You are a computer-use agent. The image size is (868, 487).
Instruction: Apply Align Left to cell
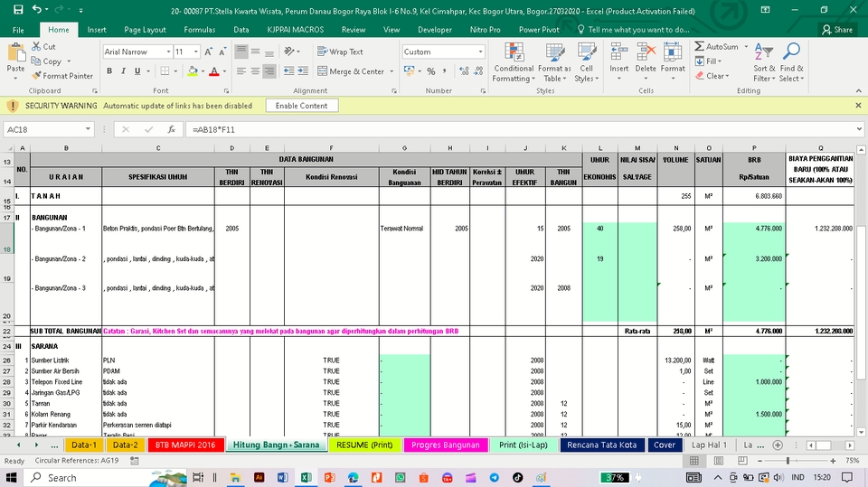click(x=241, y=70)
